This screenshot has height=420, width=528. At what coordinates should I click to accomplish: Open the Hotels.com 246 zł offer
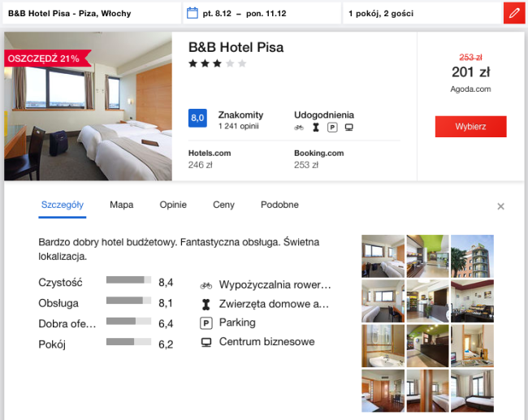coord(210,158)
